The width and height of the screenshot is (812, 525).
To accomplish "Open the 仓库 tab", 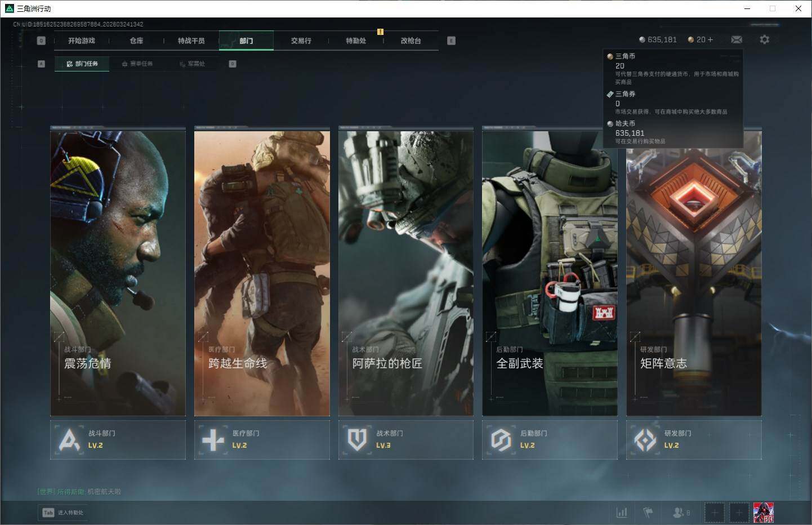I will tap(136, 41).
